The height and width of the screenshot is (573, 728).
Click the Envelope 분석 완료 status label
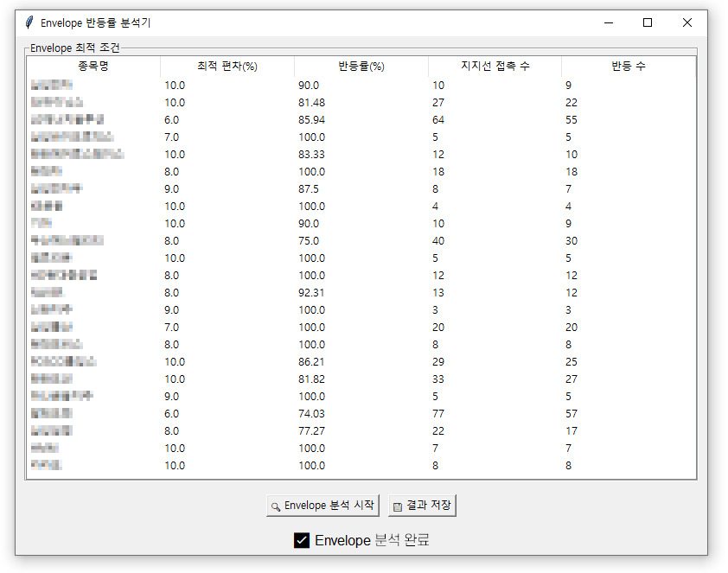tap(361, 540)
